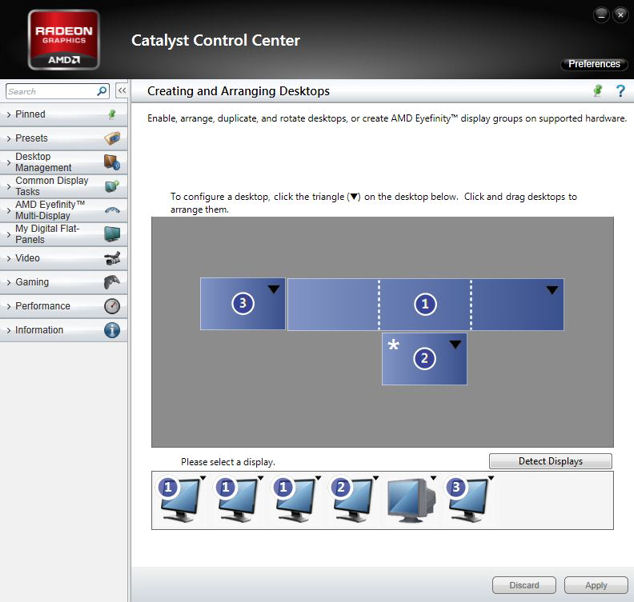Image resolution: width=634 pixels, height=602 pixels.
Task: Click the Discard button
Action: (x=524, y=585)
